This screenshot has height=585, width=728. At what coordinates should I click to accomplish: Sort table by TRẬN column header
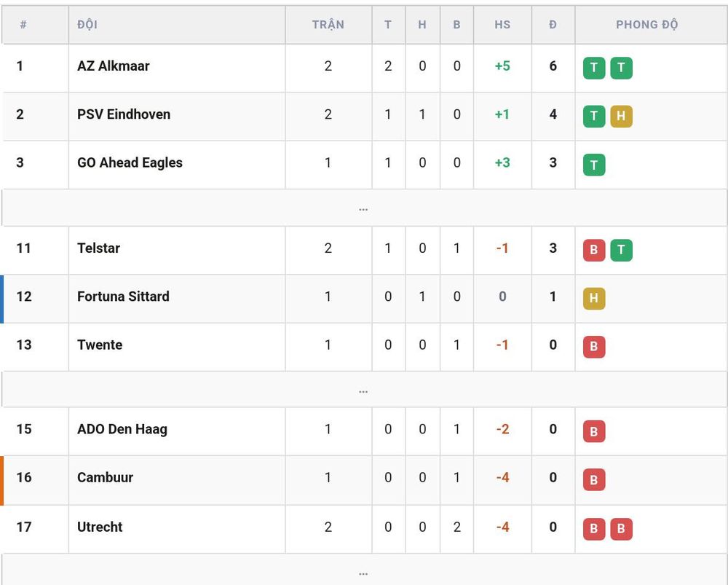[x=328, y=25]
